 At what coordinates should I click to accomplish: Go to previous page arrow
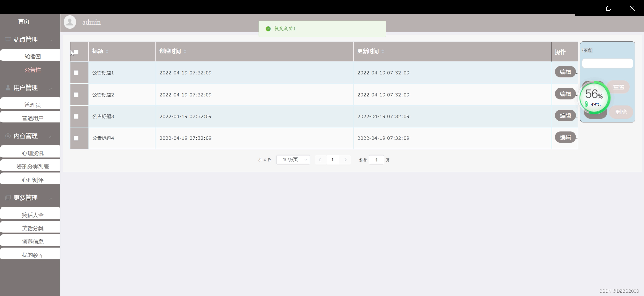pos(320,160)
